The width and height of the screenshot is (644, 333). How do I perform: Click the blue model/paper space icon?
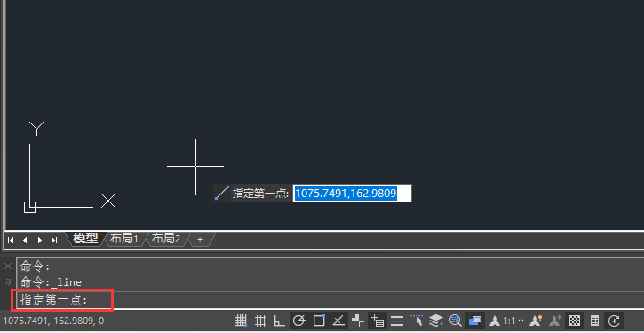(475, 321)
